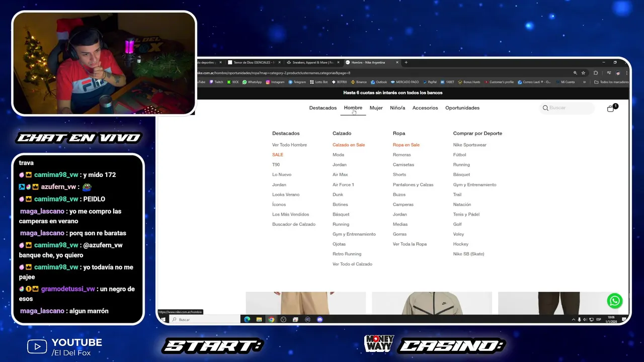Select Retro Running shoes link
This screenshot has width=644, height=362.
click(x=347, y=254)
